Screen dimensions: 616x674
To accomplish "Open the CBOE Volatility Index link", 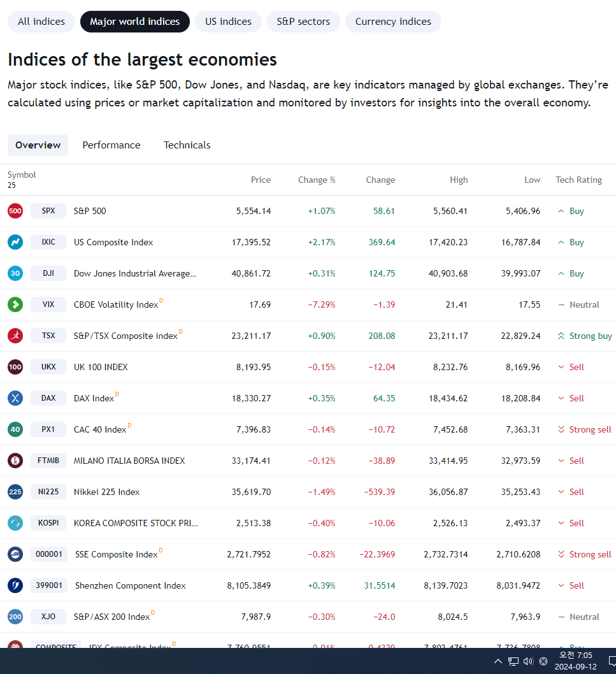I will pyautogui.click(x=116, y=305).
